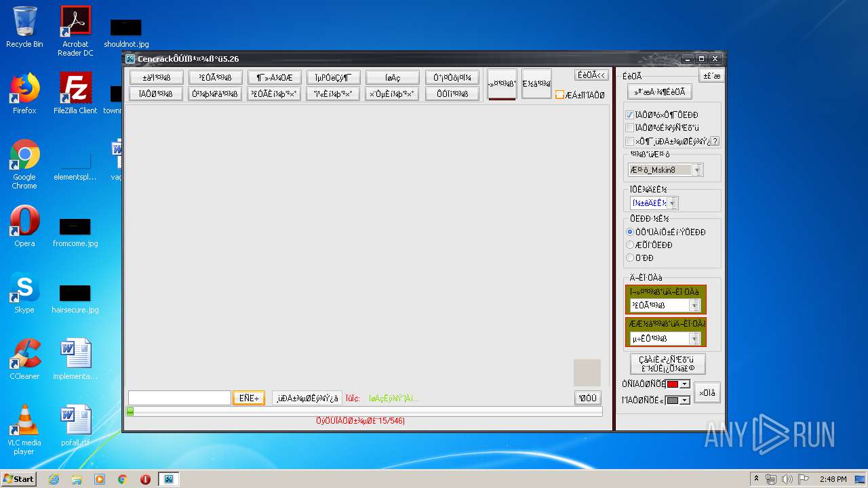Click the green "ÍøÂç" status link text
Viewport: 868px width, 488px height.
point(394,399)
